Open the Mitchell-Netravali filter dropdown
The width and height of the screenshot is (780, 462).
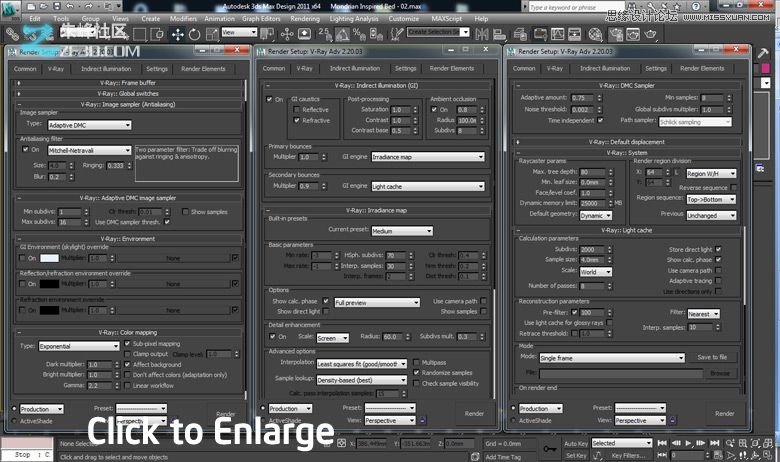pyautogui.click(x=90, y=150)
